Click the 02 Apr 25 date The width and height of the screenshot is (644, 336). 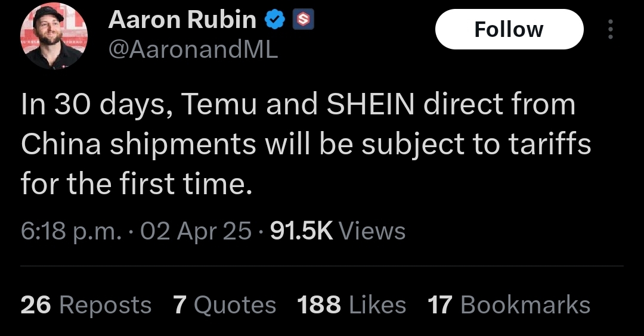(x=196, y=231)
